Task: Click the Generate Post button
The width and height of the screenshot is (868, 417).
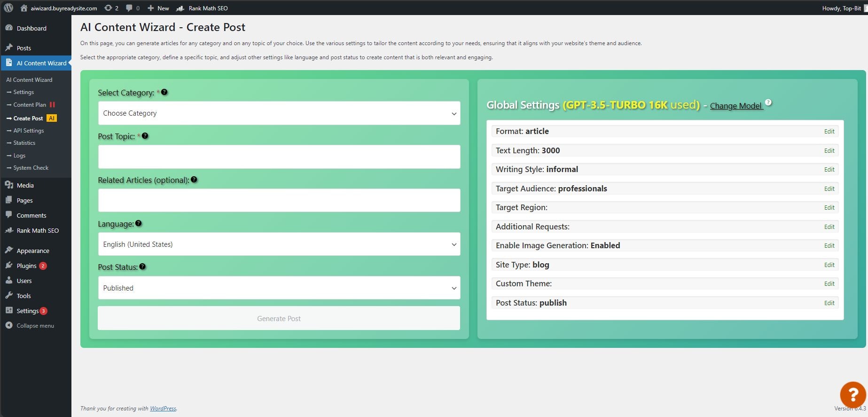Action: (279, 318)
